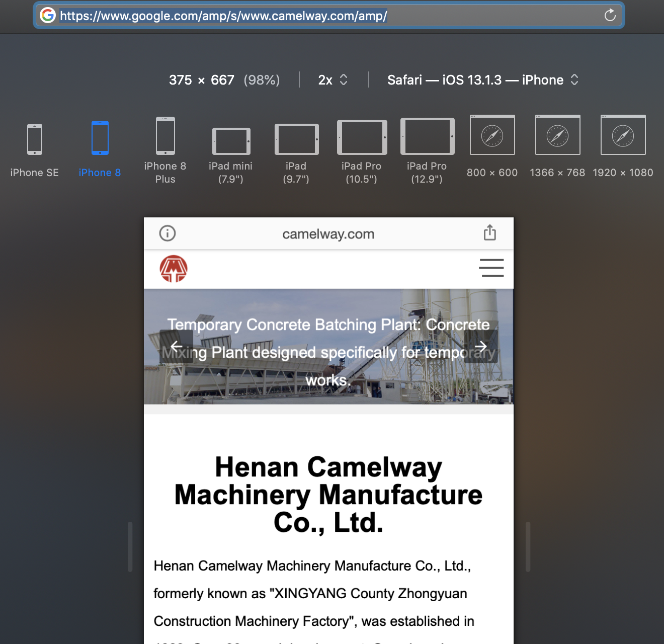Viewport: 664px width, 644px height.
Task: Click the Google favicon in address bar
Action: [48, 16]
